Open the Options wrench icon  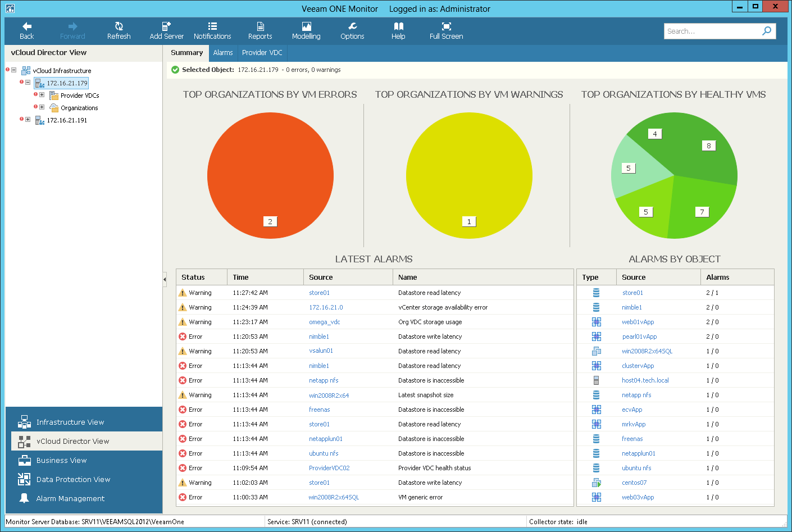coord(352,26)
